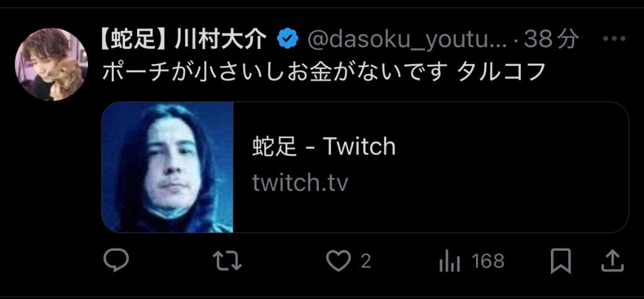Viewport: 644px width, 299px height.
Task: Bookmark this tweet
Action: click(x=560, y=261)
